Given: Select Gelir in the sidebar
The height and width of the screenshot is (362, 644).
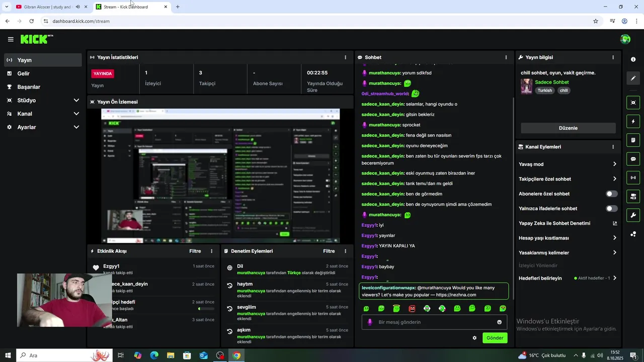Looking at the screenshot, I should (43, 73).
